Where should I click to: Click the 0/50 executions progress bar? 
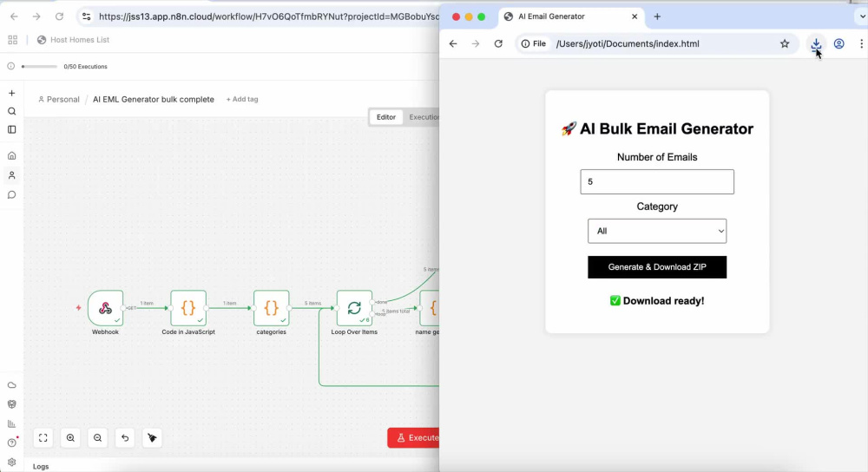tap(39, 67)
